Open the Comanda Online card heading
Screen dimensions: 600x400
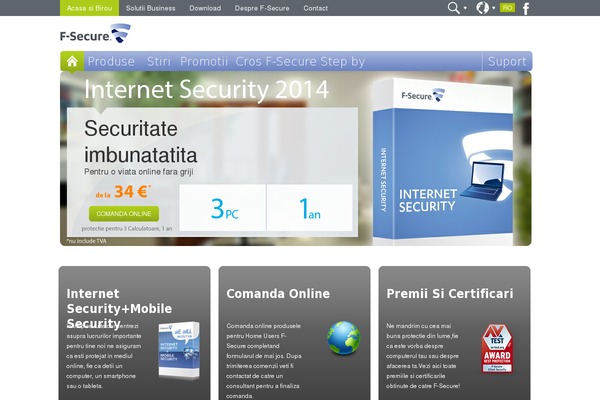pos(278,294)
